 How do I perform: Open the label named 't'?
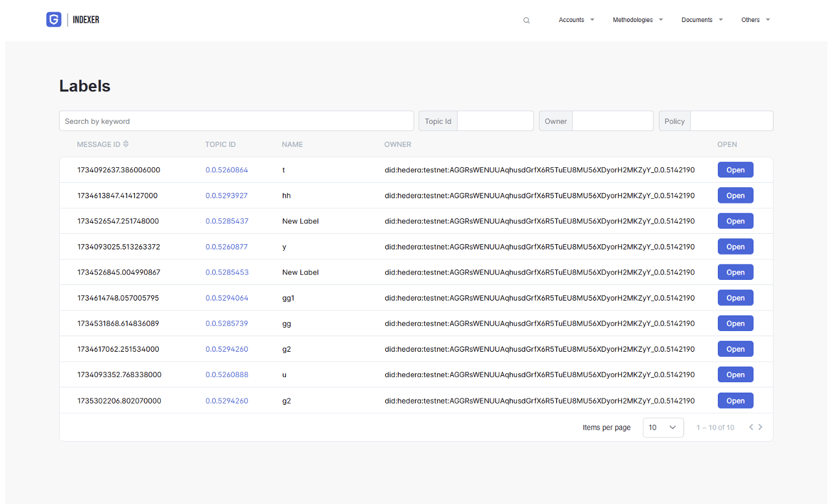[x=735, y=170]
